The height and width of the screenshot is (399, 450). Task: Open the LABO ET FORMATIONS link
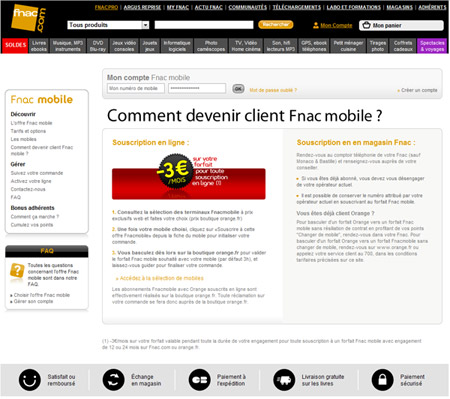coord(354,7)
